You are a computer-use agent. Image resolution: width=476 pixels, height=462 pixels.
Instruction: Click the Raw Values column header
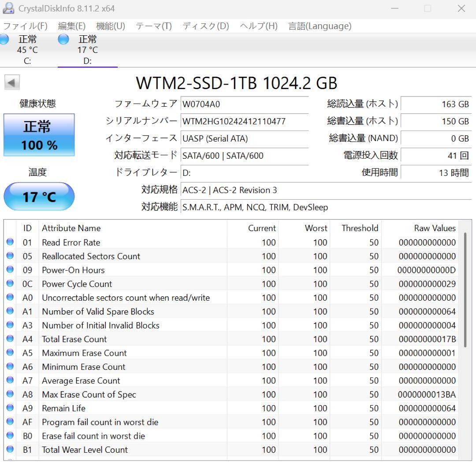click(x=420, y=228)
